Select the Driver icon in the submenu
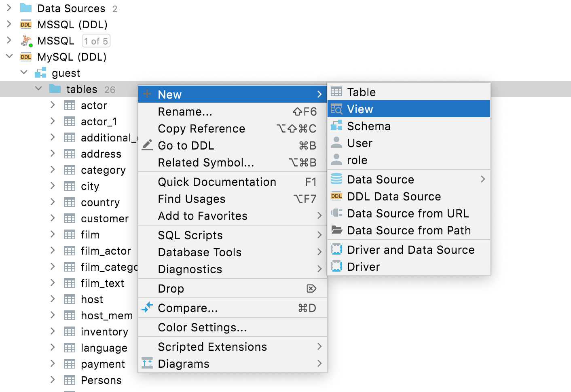The height and width of the screenshot is (392, 571). [336, 267]
